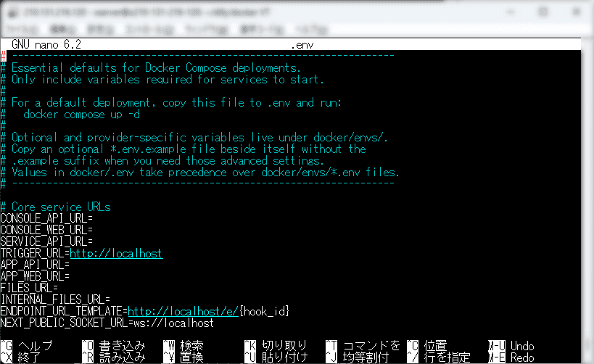Choose the ^K 切り取り cut shortcut

(276, 345)
